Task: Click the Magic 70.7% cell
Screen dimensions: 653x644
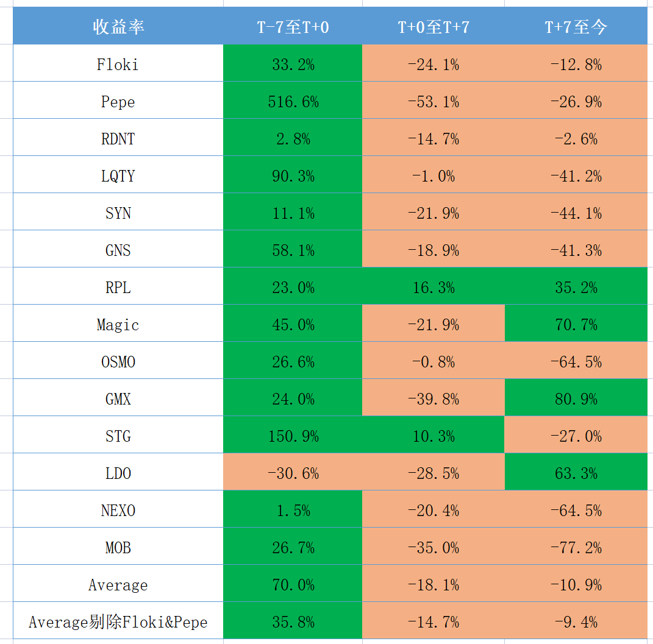Action: (576, 325)
